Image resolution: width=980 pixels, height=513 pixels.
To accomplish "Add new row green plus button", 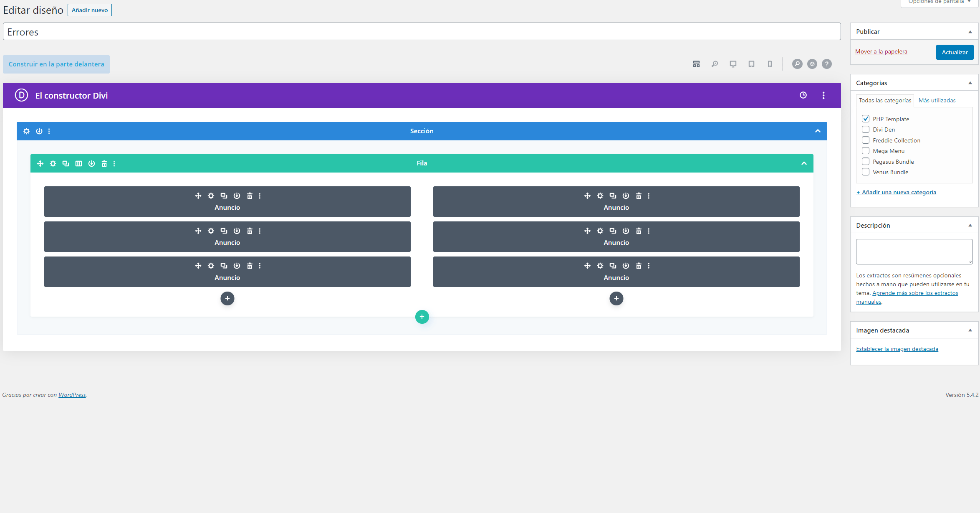I will [422, 317].
